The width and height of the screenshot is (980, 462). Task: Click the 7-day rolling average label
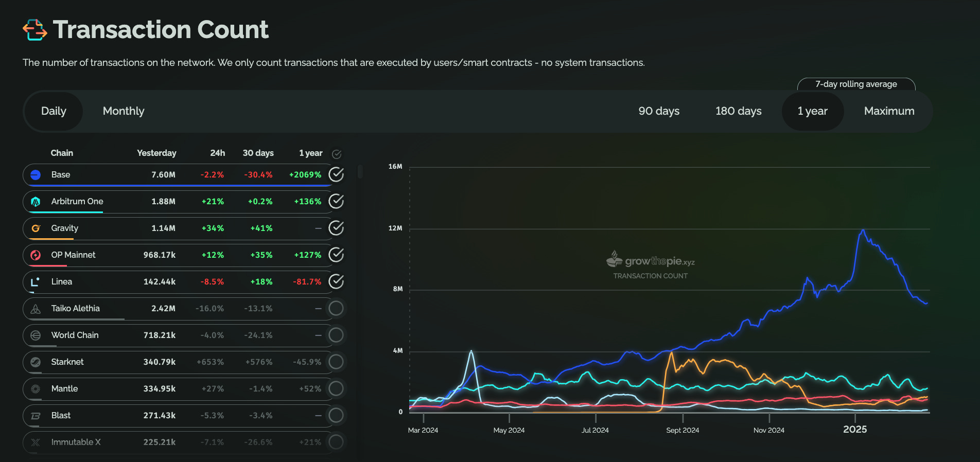click(856, 84)
